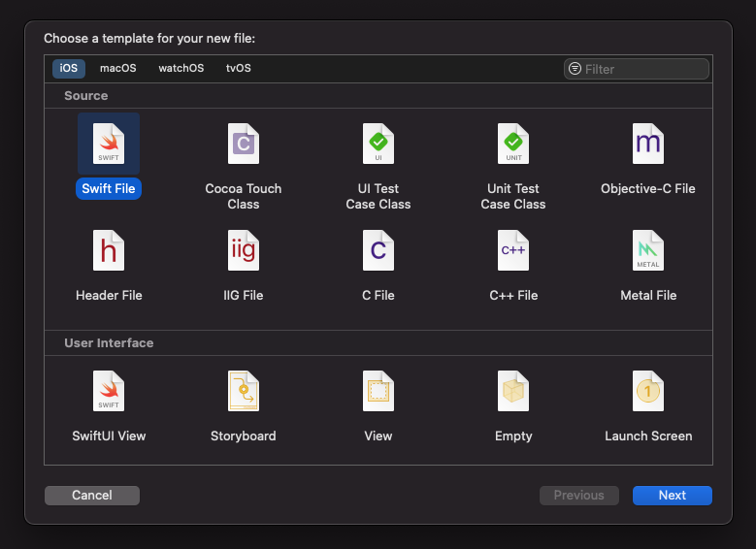The image size is (756, 549).
Task: Pick the UI Test Case Class icon
Action: [378, 144]
